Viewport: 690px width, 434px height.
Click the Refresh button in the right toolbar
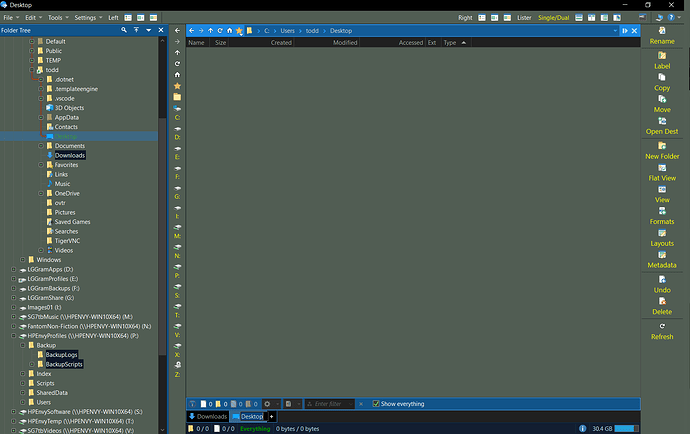(x=661, y=331)
